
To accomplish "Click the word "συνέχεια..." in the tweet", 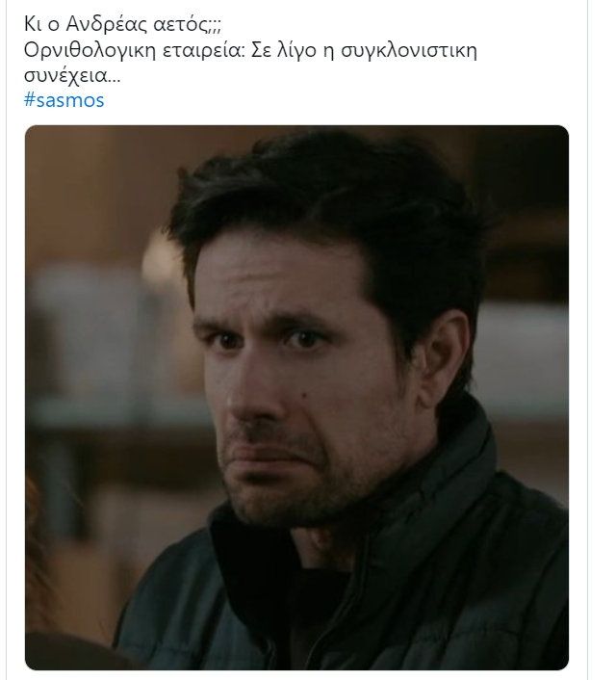I will coord(72,76).
